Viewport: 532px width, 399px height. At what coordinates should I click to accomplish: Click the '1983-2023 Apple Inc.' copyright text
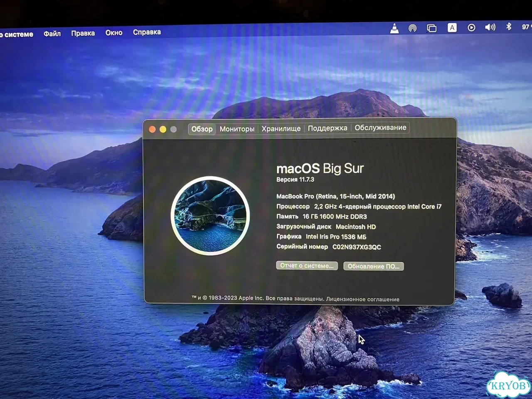236,298
